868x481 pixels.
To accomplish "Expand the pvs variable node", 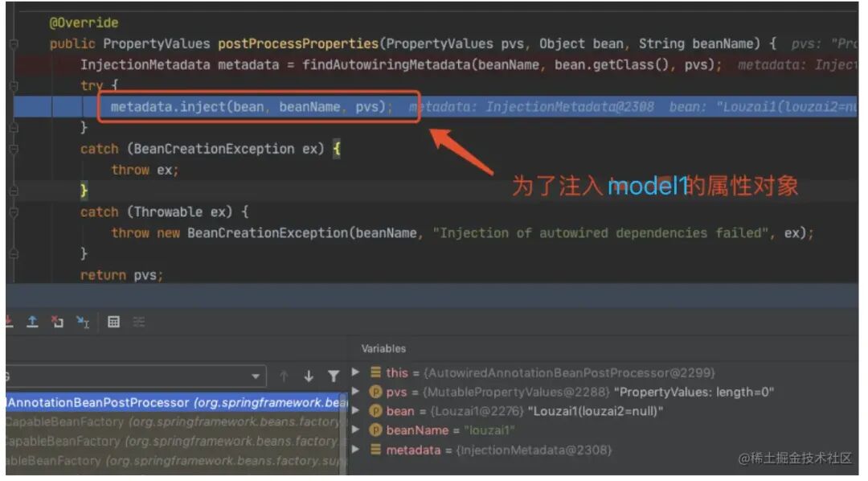I will (x=356, y=391).
